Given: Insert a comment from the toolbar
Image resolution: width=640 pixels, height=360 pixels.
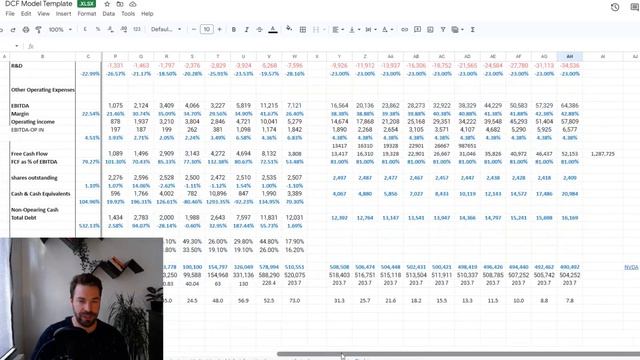Looking at the screenshot, I should point(417,29).
